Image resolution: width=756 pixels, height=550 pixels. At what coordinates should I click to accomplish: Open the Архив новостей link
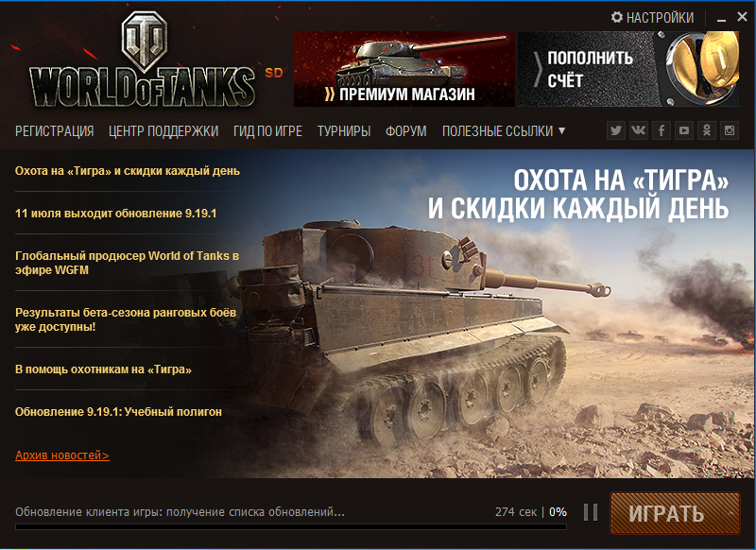[62, 455]
